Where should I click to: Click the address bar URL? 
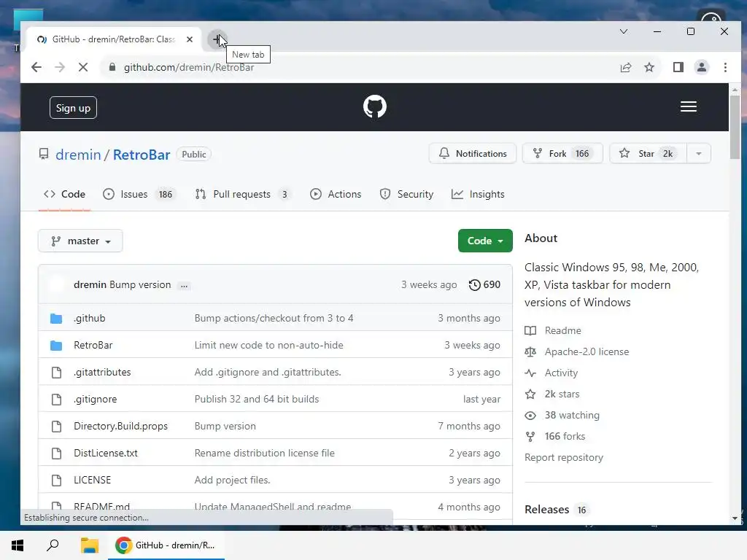(189, 67)
